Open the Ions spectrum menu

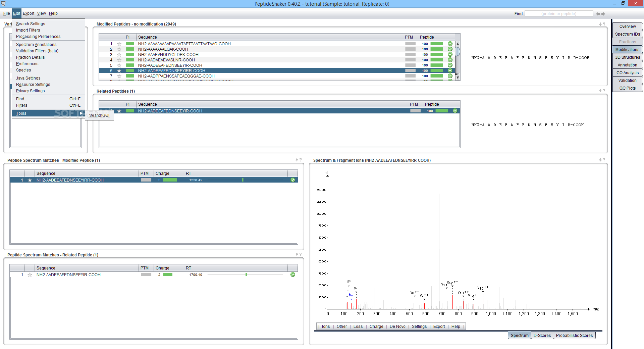pyautogui.click(x=326, y=327)
